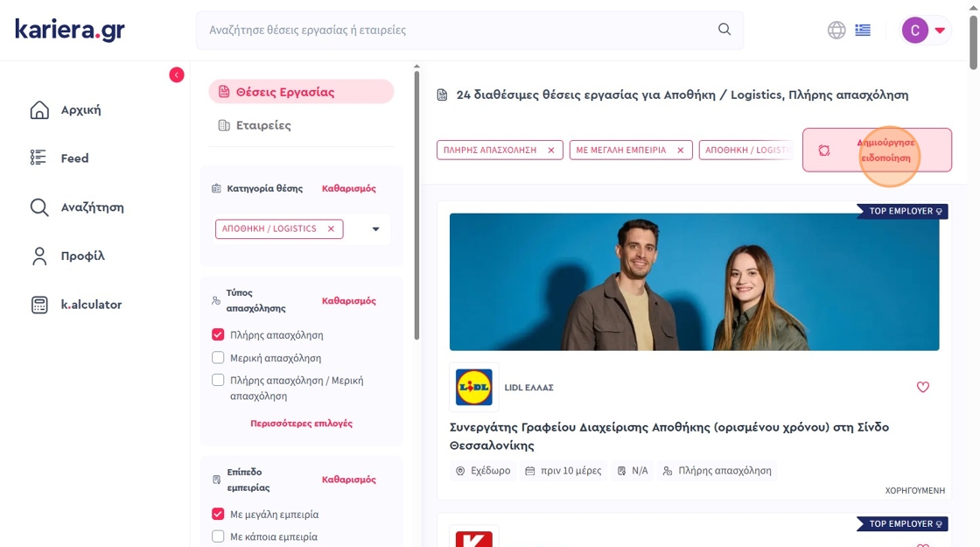The height and width of the screenshot is (547, 980).
Task: Uncheck Με μεγάλη εμπειρία checkbox
Action: (218, 514)
